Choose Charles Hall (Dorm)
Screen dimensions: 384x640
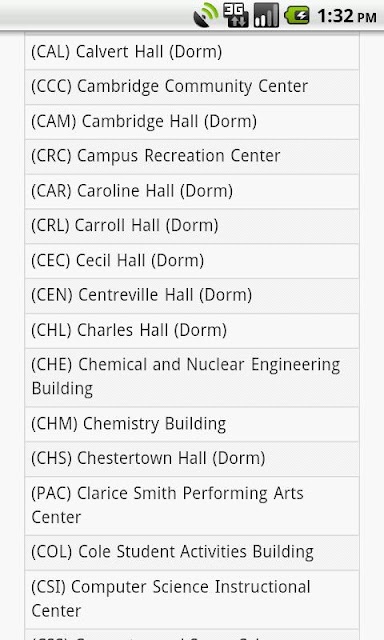192,330
